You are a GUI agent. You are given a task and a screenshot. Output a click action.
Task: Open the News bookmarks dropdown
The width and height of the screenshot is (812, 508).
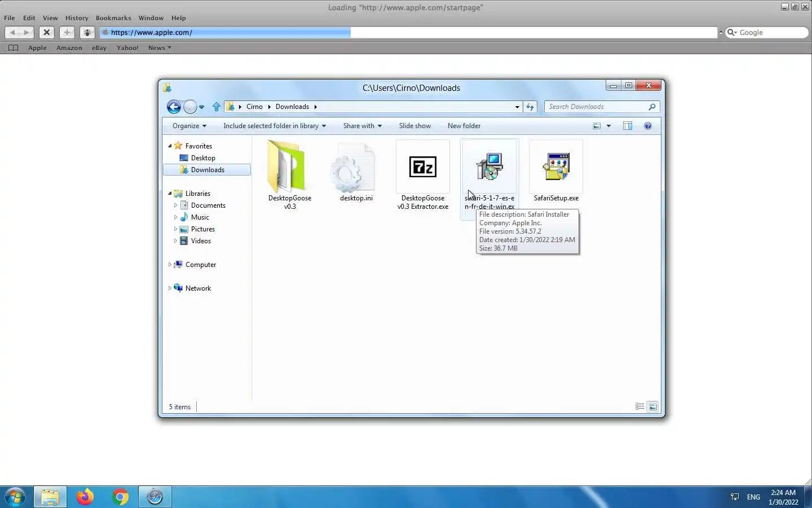160,48
